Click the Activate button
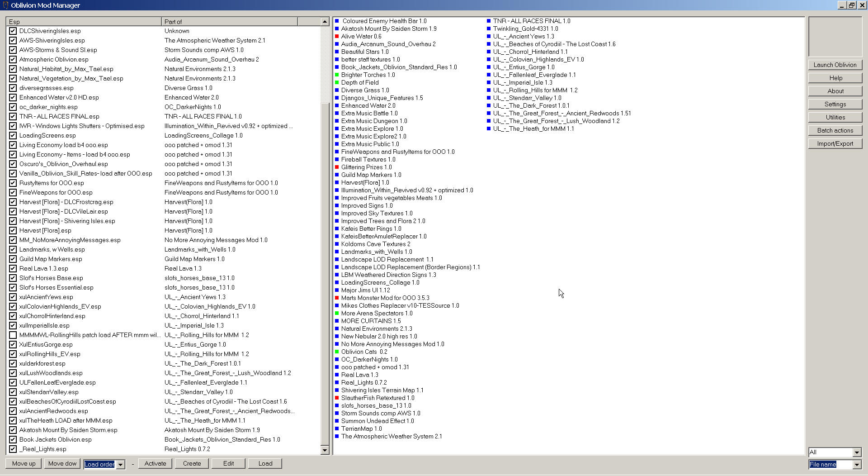This screenshot has height=476, width=868. pos(155,463)
